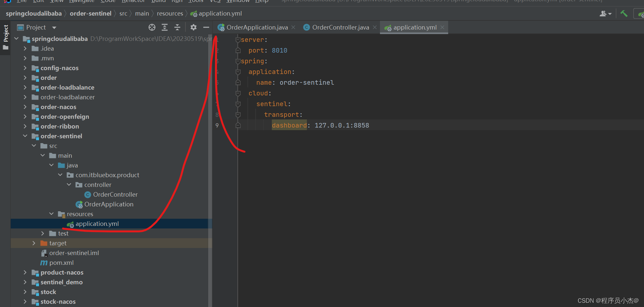Select order-sentinel.iml file
The image size is (644, 307).
(x=74, y=253)
